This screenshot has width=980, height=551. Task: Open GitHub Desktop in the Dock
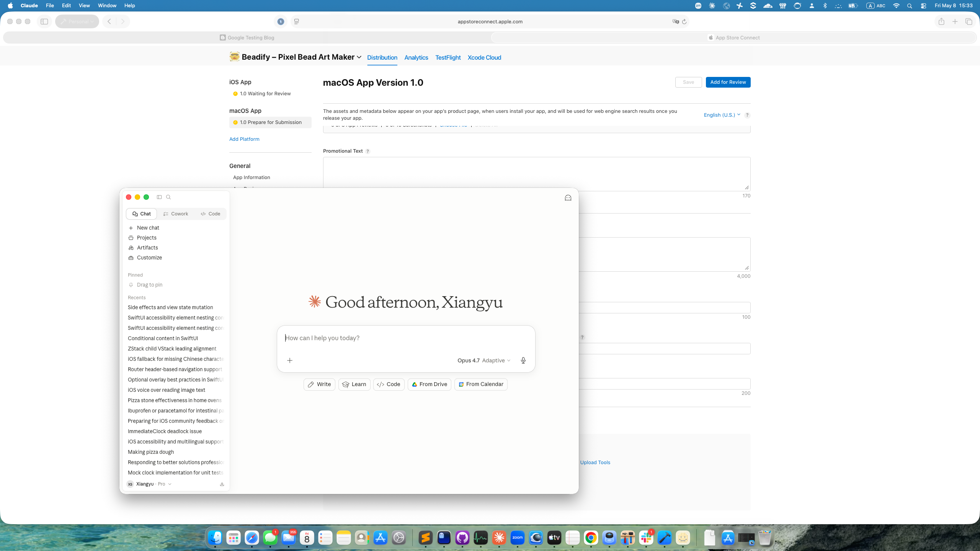[462, 538]
